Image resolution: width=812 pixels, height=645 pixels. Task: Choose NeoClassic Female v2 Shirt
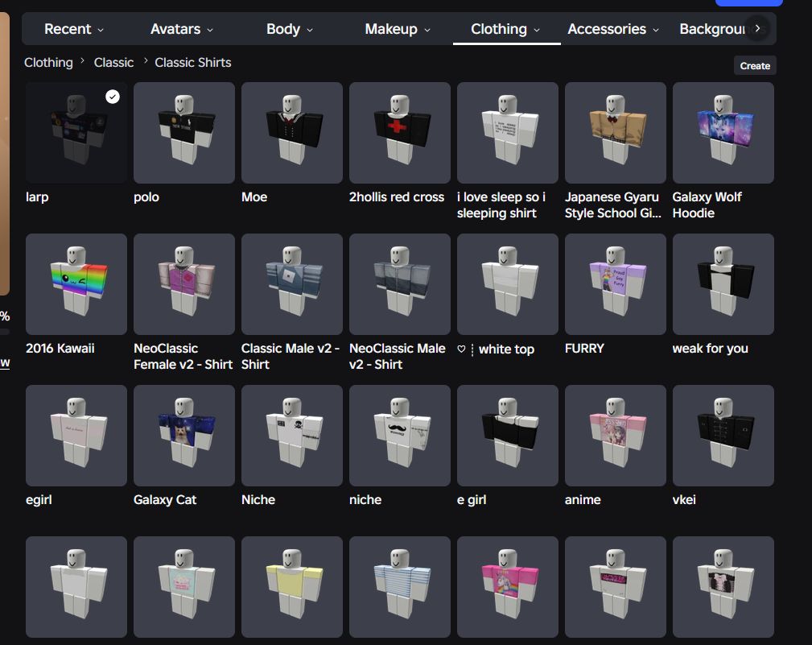(183, 284)
